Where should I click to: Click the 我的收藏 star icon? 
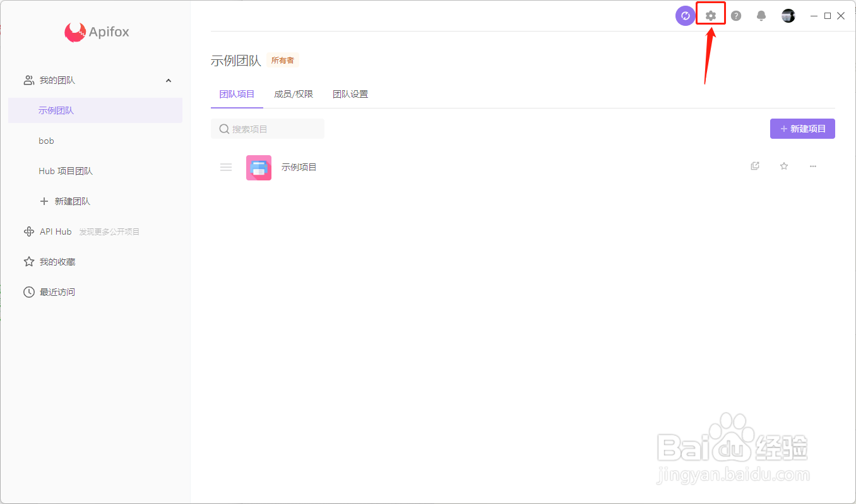pyautogui.click(x=29, y=262)
